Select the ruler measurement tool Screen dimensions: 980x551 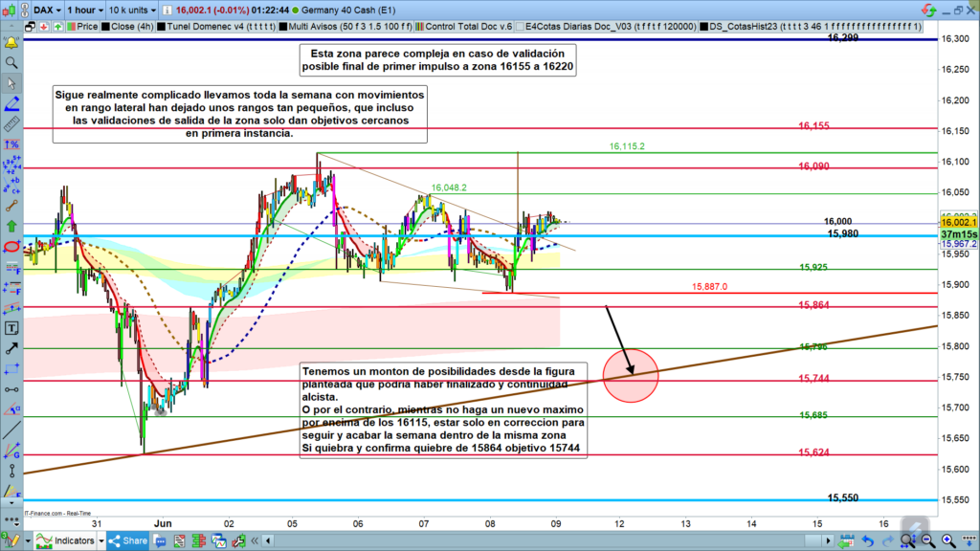[x=11, y=124]
